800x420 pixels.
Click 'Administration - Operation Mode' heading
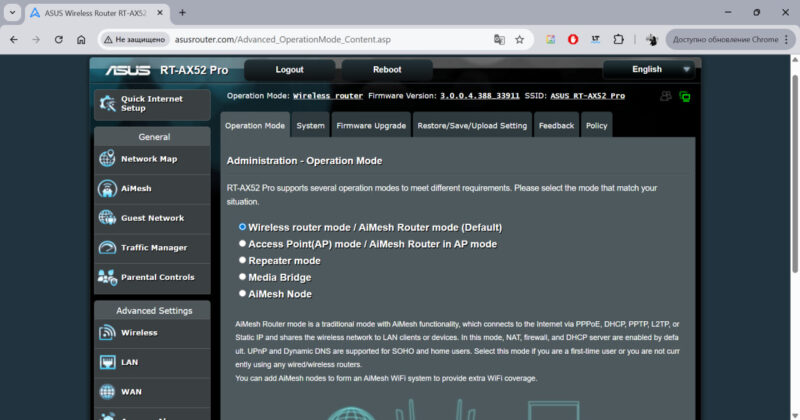click(x=304, y=161)
